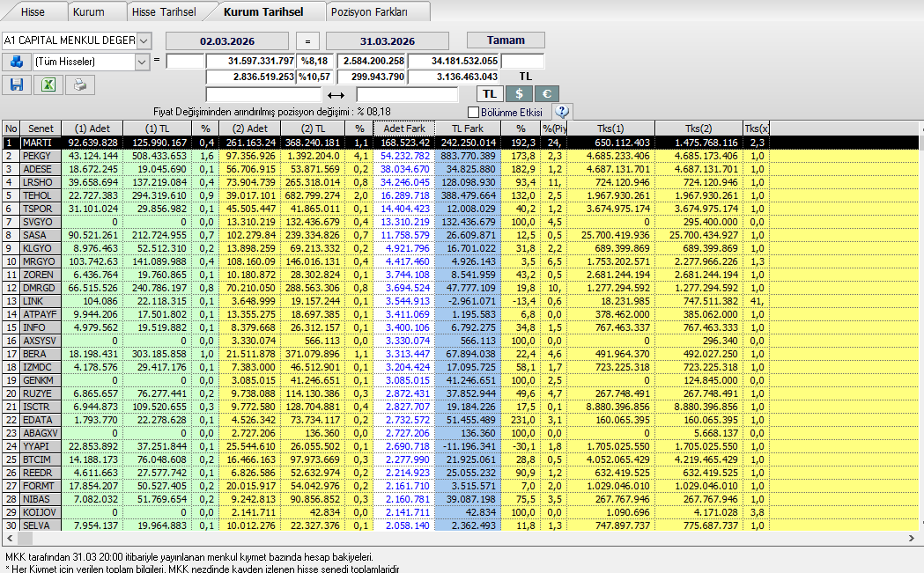
Task: Select the TSPOR stock row
Action: 460,209
